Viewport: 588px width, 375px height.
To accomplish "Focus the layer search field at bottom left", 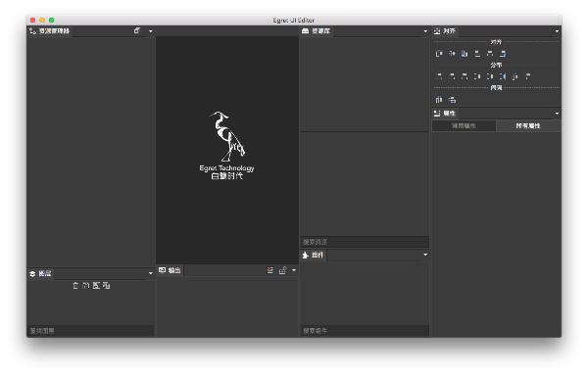I will coord(91,331).
